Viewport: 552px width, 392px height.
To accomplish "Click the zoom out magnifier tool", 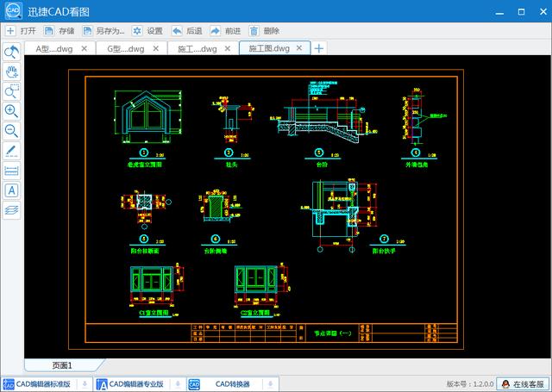I will click(11, 131).
